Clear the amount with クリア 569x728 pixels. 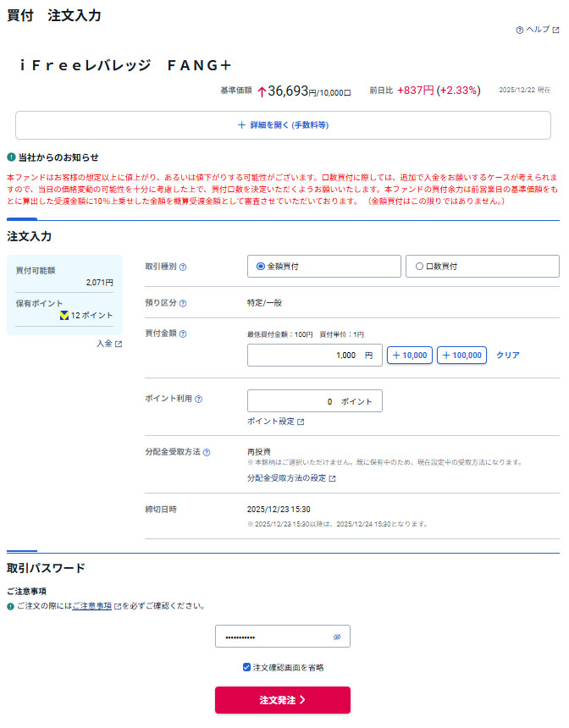(x=507, y=356)
